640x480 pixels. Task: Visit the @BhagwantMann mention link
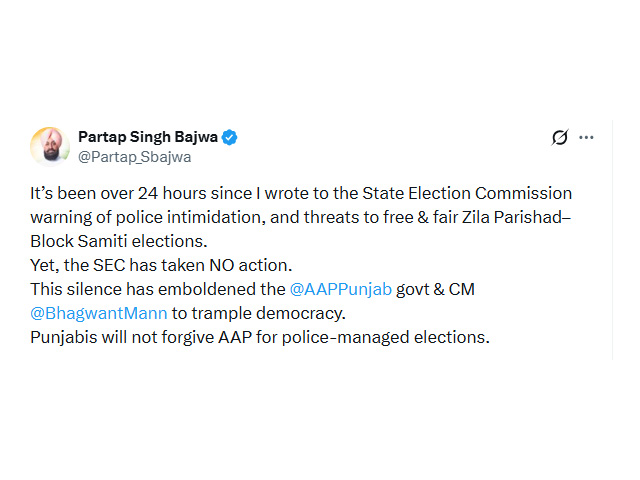point(98,313)
